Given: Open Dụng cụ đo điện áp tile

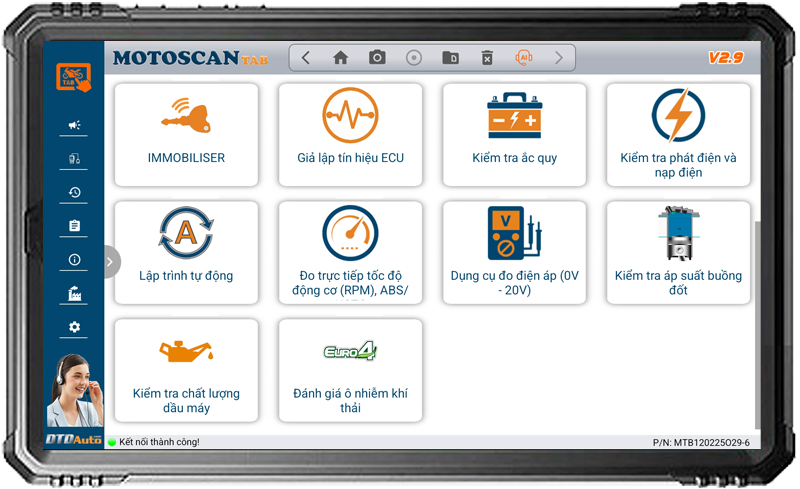Looking at the screenshot, I should pyautogui.click(x=514, y=253).
